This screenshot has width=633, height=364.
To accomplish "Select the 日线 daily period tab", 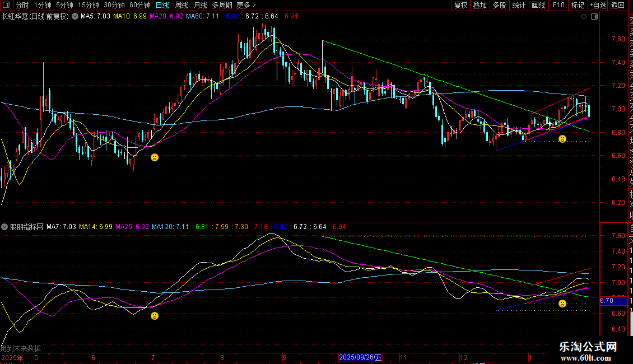I will [x=162, y=5].
